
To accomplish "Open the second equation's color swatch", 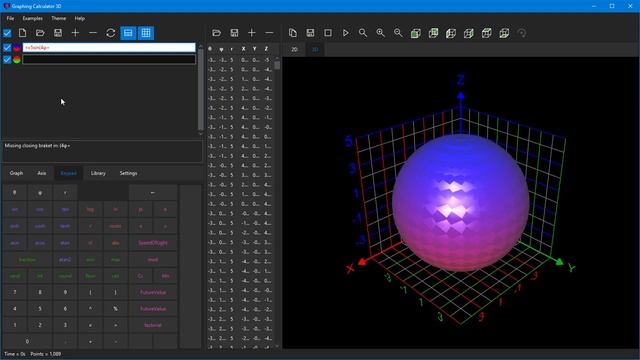I will point(17,60).
